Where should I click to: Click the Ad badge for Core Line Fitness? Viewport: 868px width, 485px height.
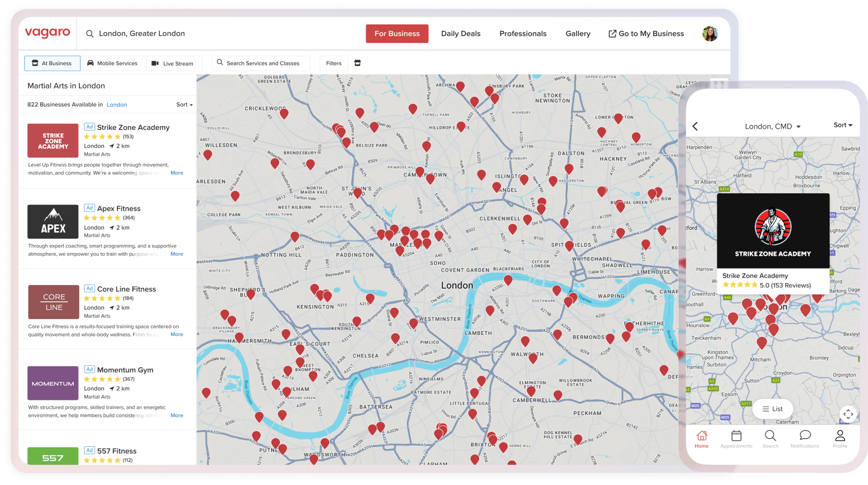(89, 288)
